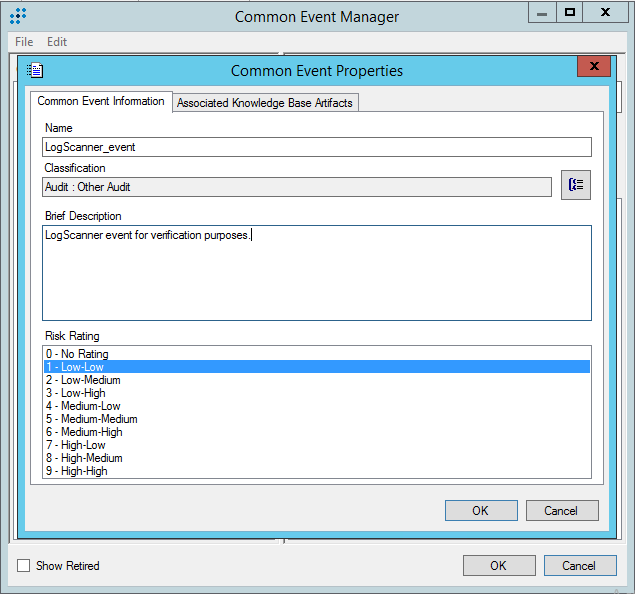Select risk rating 5 - Medium-Medium
The image size is (635, 594).
tap(91, 419)
